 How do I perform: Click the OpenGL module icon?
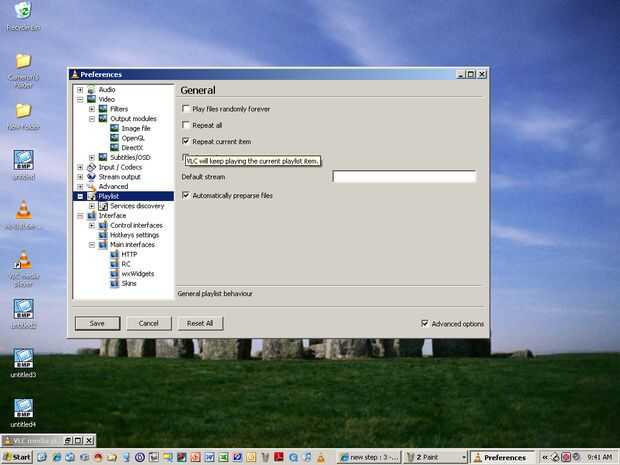pyautogui.click(x=114, y=138)
